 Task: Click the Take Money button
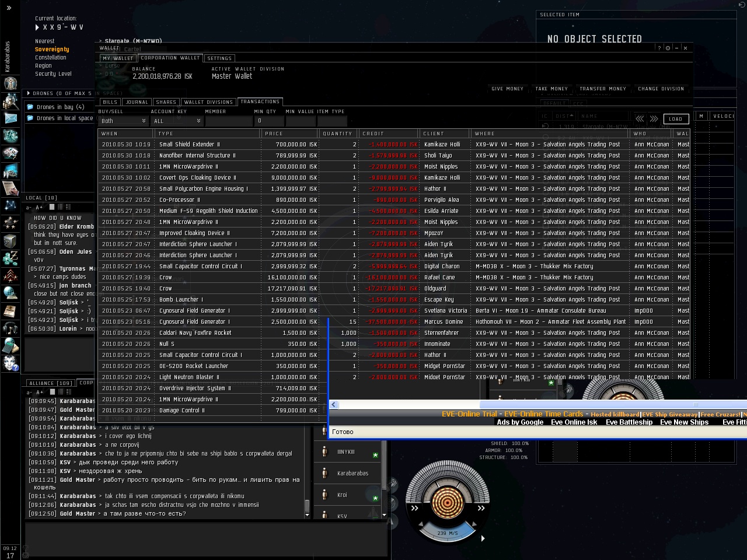[551, 89]
